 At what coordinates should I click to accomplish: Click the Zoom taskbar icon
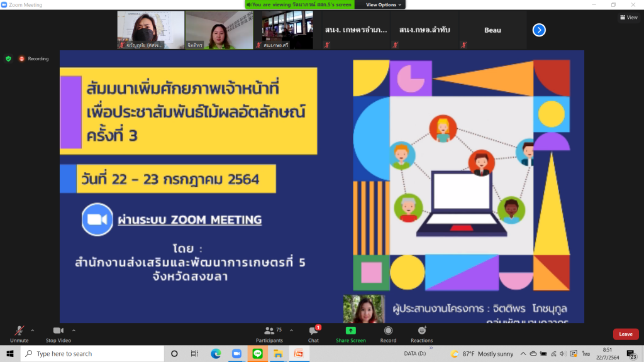pos(236,353)
